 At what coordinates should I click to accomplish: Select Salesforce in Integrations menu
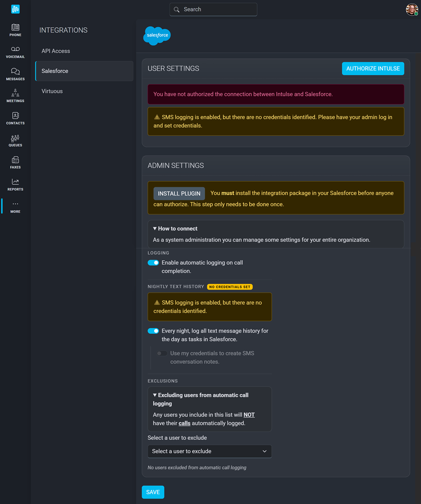(x=84, y=71)
